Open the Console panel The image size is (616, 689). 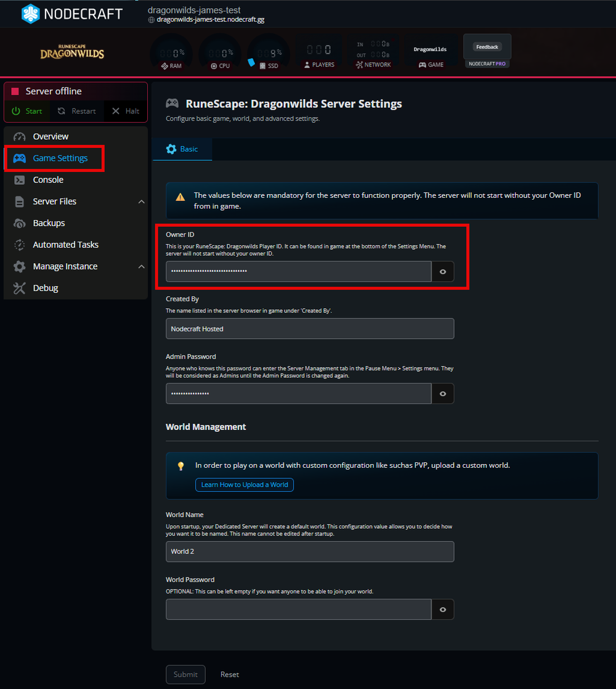pyautogui.click(x=49, y=179)
